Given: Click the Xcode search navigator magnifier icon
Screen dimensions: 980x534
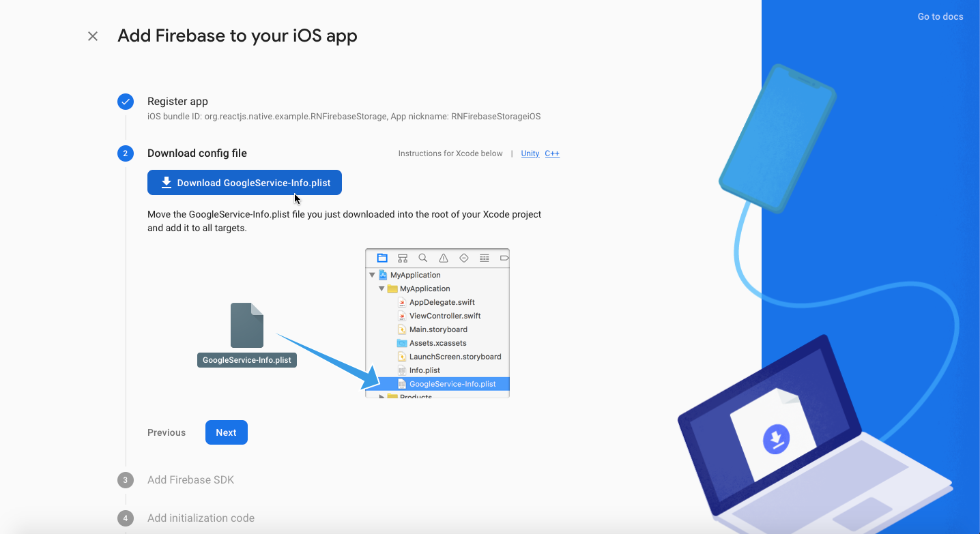Looking at the screenshot, I should 423,258.
